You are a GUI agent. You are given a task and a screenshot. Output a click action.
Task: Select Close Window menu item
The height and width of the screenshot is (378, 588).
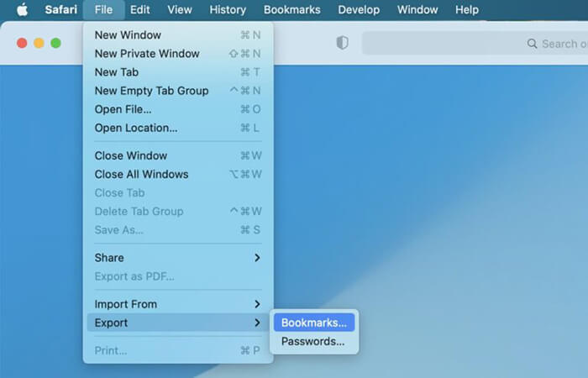(178, 155)
